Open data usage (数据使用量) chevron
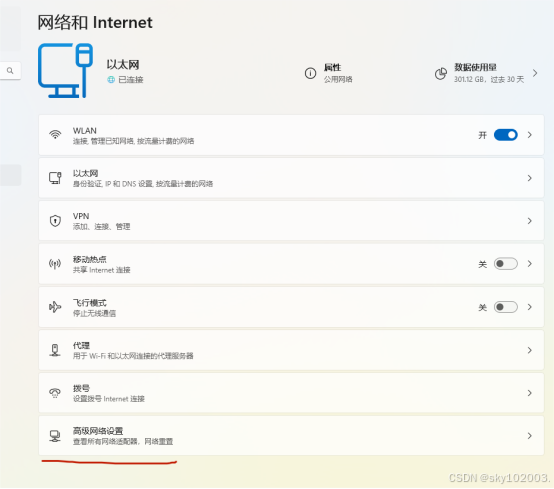 tap(535, 73)
